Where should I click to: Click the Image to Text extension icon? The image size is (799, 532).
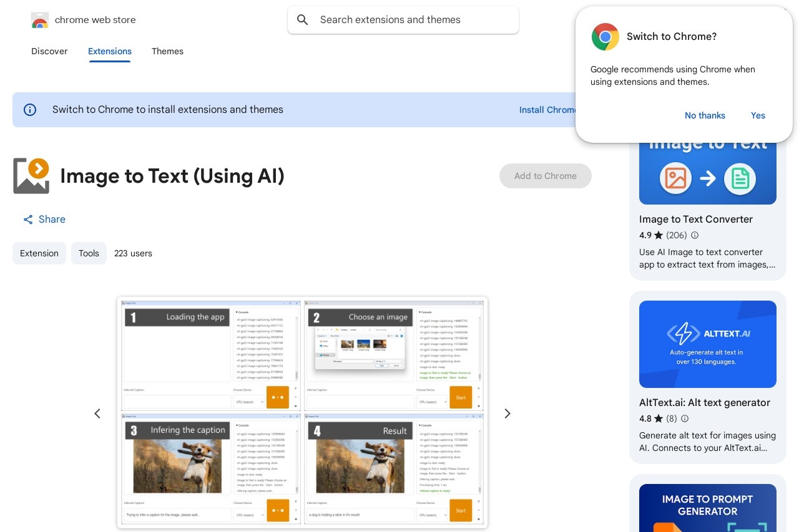31,176
